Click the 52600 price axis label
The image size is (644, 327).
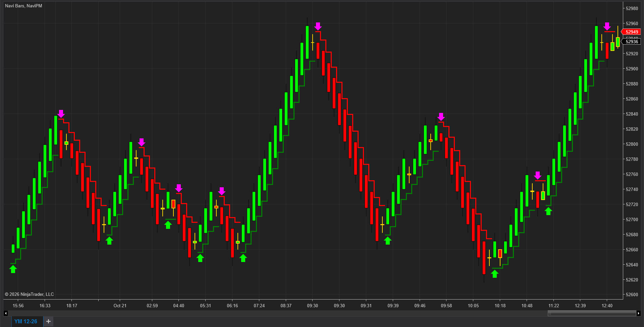point(632,295)
